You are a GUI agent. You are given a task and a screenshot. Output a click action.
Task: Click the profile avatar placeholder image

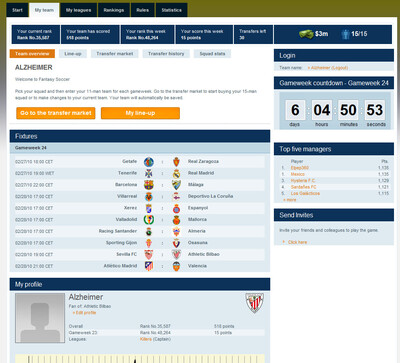40,318
